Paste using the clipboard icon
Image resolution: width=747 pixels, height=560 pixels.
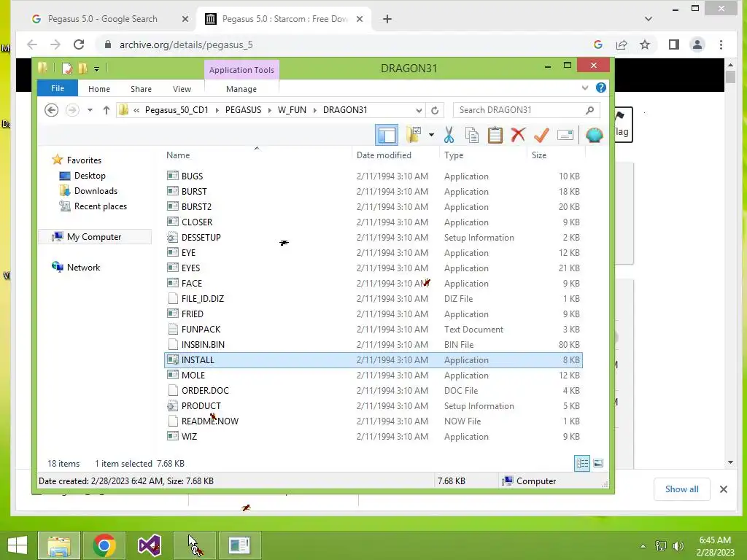click(x=495, y=135)
